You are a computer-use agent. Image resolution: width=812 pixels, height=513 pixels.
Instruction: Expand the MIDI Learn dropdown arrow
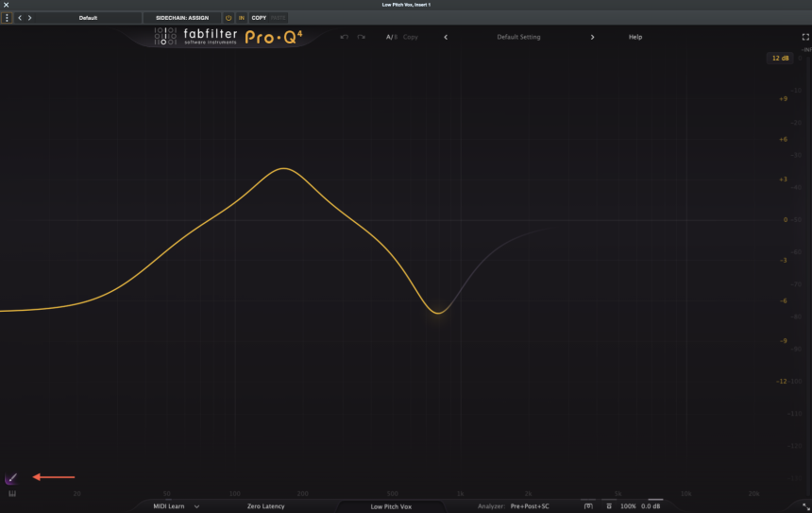(196, 506)
